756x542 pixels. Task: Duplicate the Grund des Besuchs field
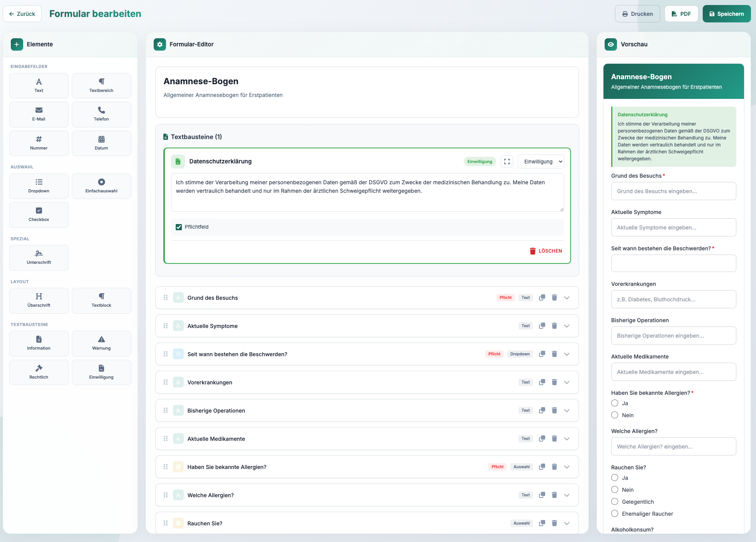(x=542, y=297)
